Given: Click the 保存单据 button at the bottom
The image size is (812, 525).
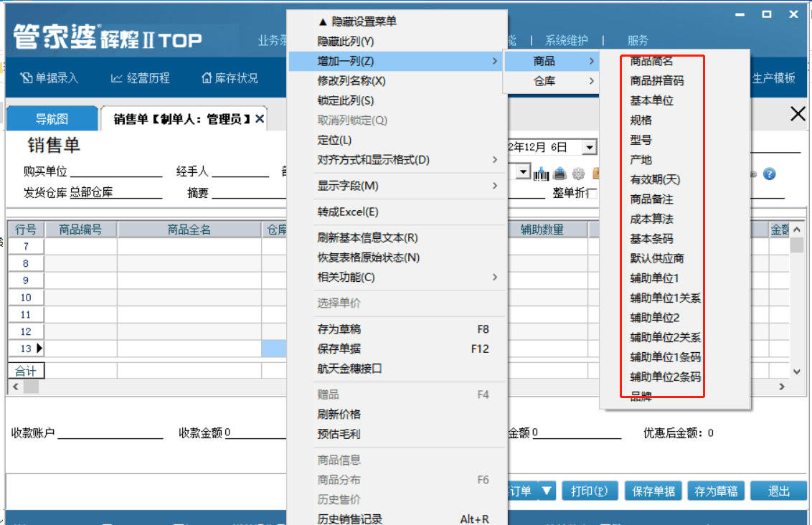Looking at the screenshot, I should (x=653, y=491).
